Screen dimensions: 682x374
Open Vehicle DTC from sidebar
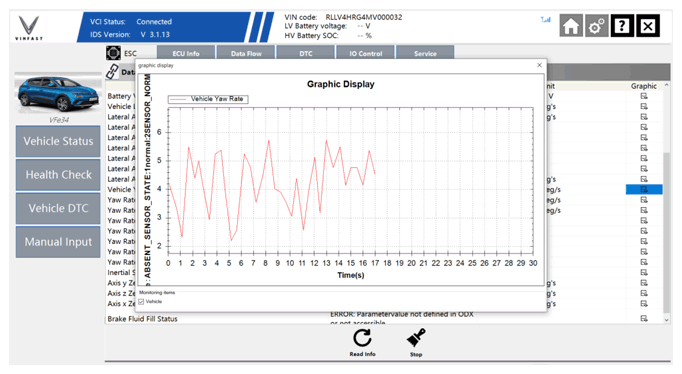click(x=58, y=208)
